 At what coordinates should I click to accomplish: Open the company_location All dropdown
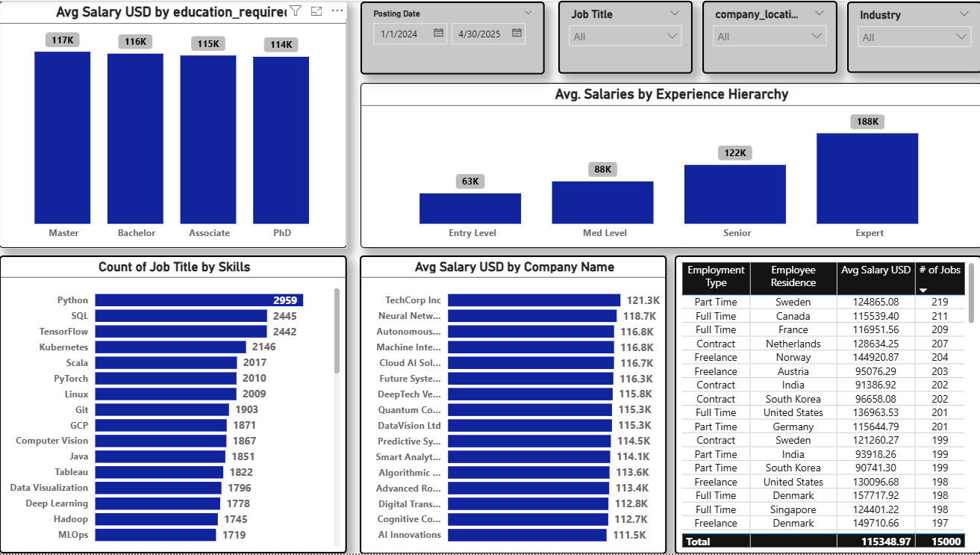[x=770, y=36]
